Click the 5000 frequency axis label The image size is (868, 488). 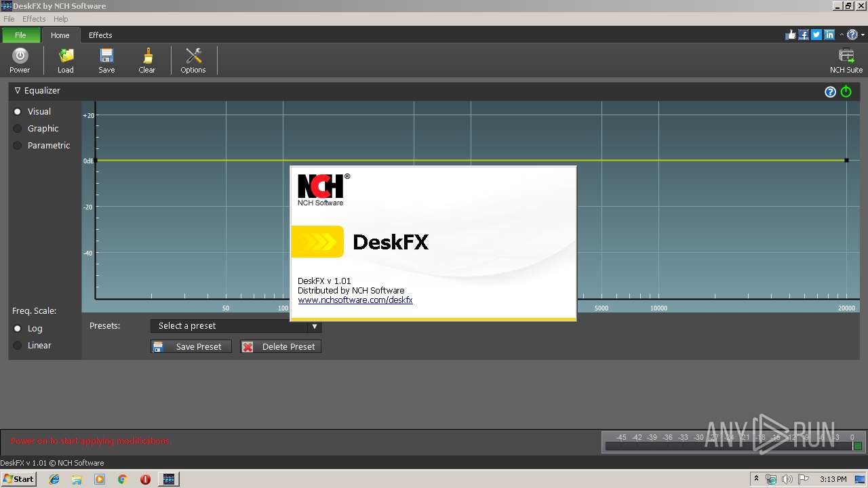[x=601, y=308]
